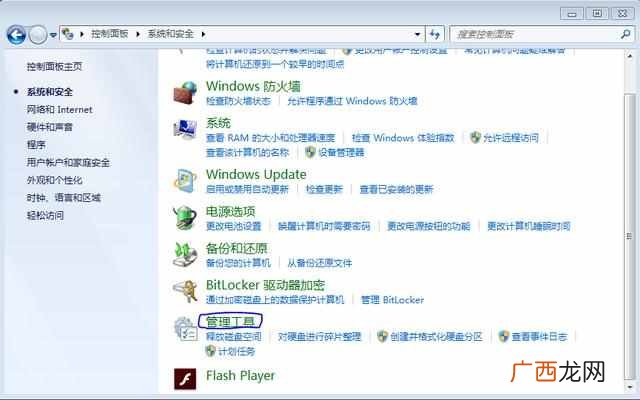Click 唤醒计算机时需要密码 link

[324, 226]
